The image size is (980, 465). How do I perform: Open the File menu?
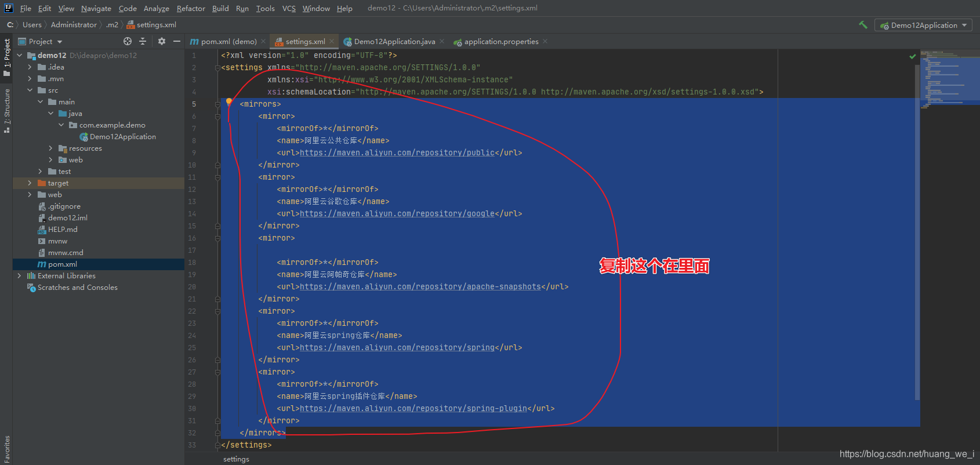tap(26, 8)
